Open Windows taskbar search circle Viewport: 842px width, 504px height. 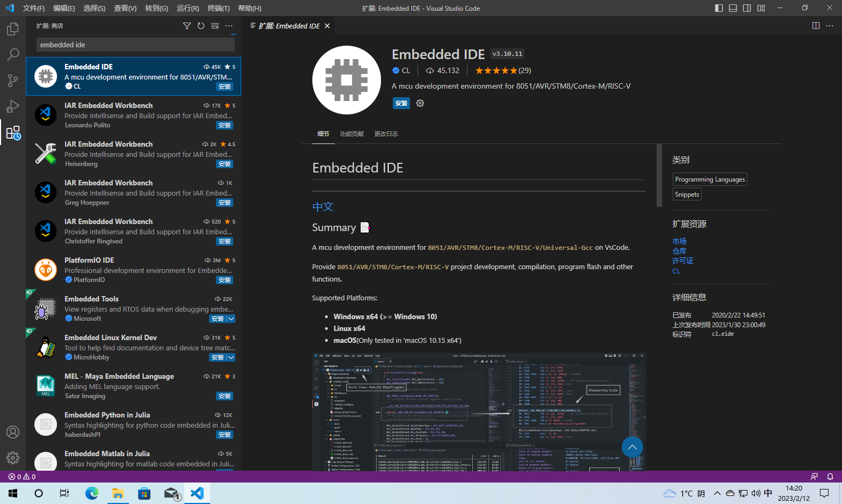(39, 493)
